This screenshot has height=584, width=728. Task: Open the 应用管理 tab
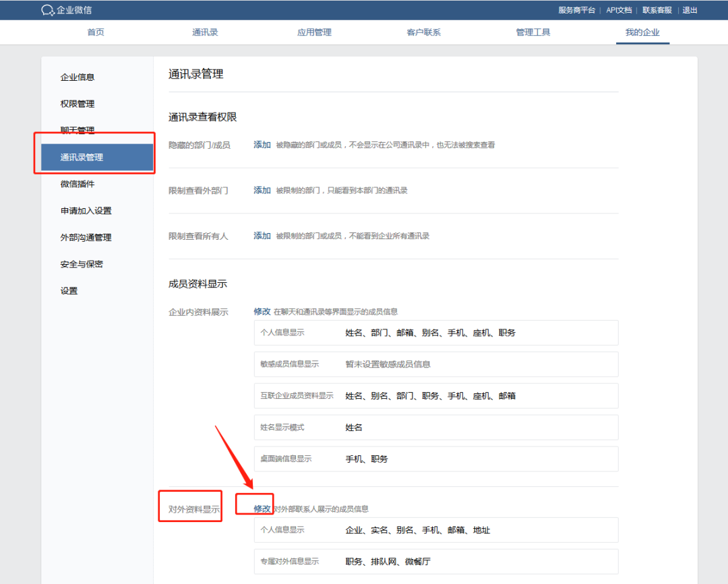pos(313,32)
